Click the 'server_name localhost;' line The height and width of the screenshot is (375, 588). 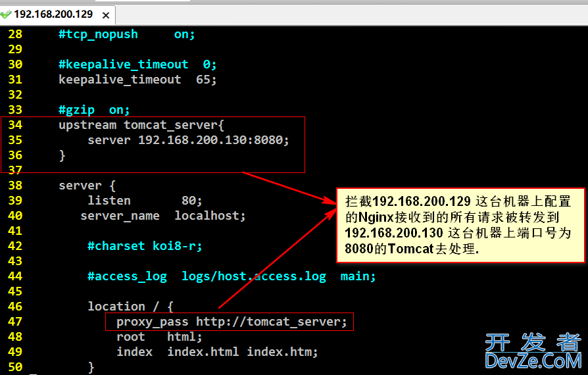pos(163,216)
